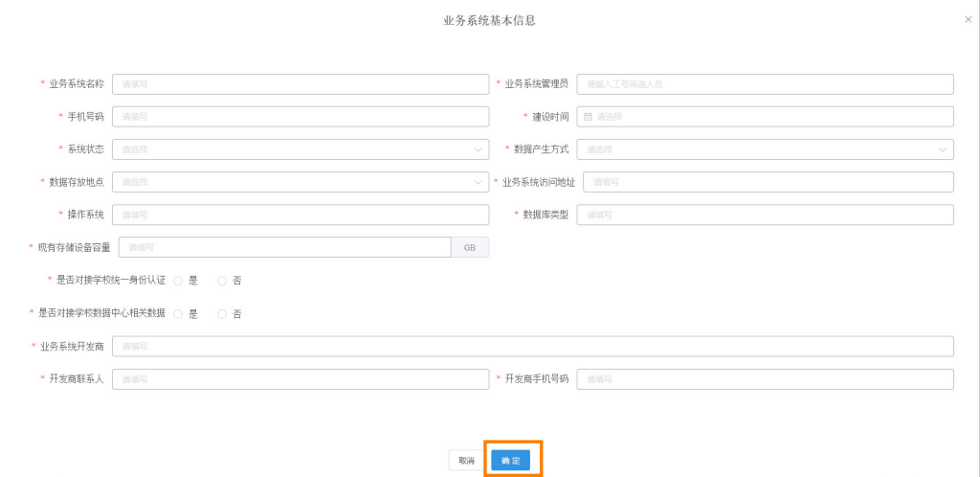Close the 业务系统基本信息 dialog with X
This screenshot has width=980, height=477.
[x=968, y=19]
